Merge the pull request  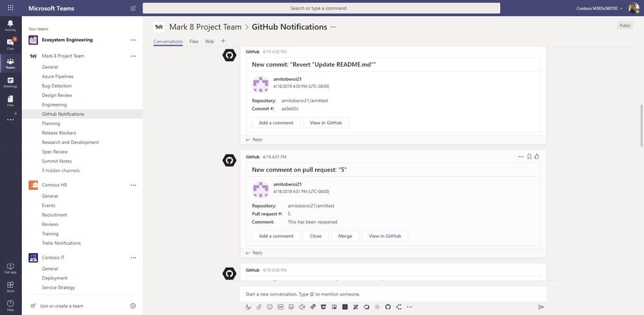(x=345, y=236)
